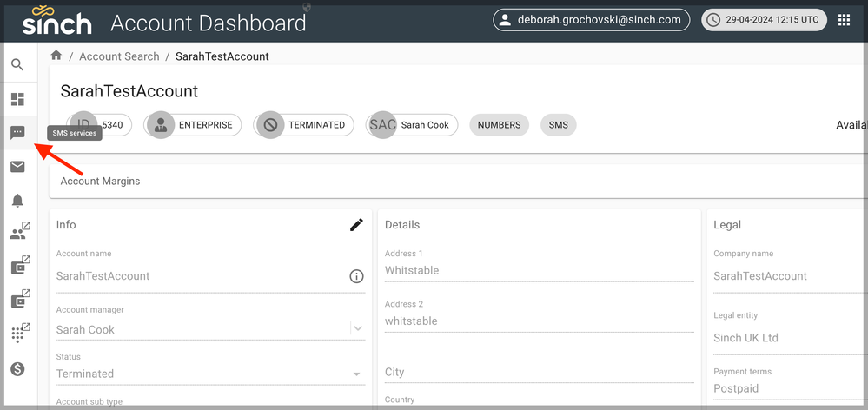Select the NUMBERS chip
Screen dimensions: 868x410
[500, 125]
